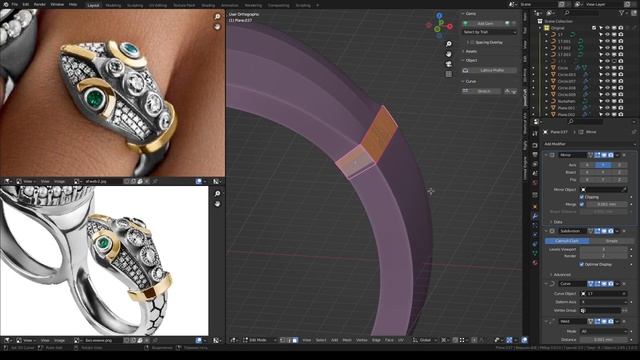The width and height of the screenshot is (640, 360).
Task: Remove Mirror modifier with its X icon
Action: point(624,155)
